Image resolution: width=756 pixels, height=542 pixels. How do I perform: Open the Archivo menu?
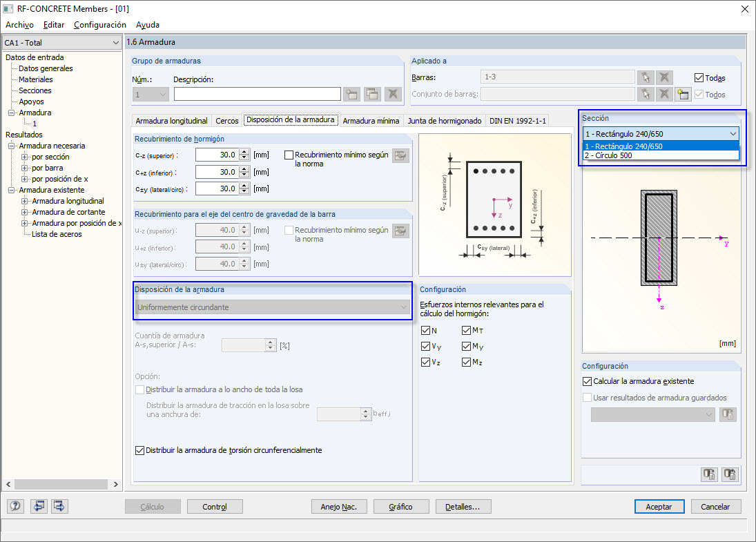pos(19,25)
